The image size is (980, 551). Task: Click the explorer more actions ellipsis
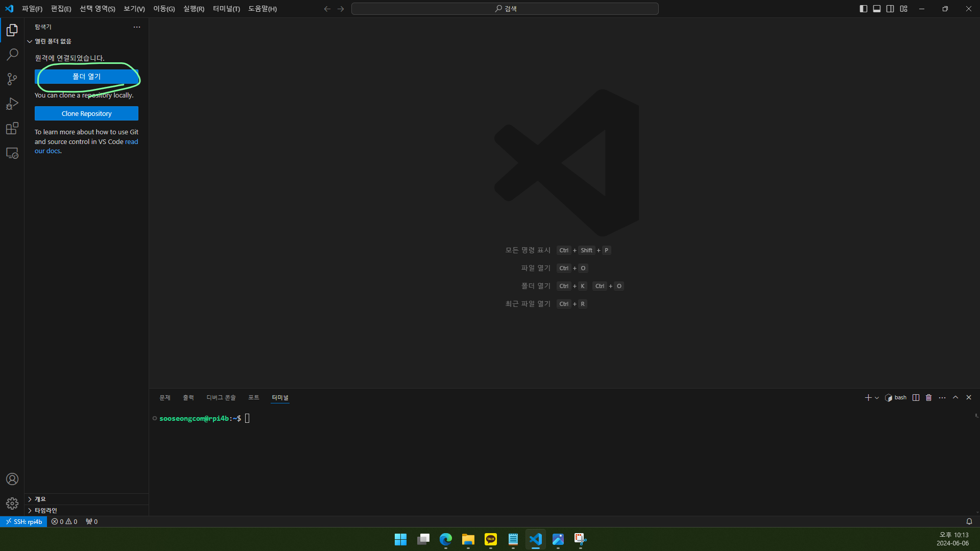[x=137, y=27]
